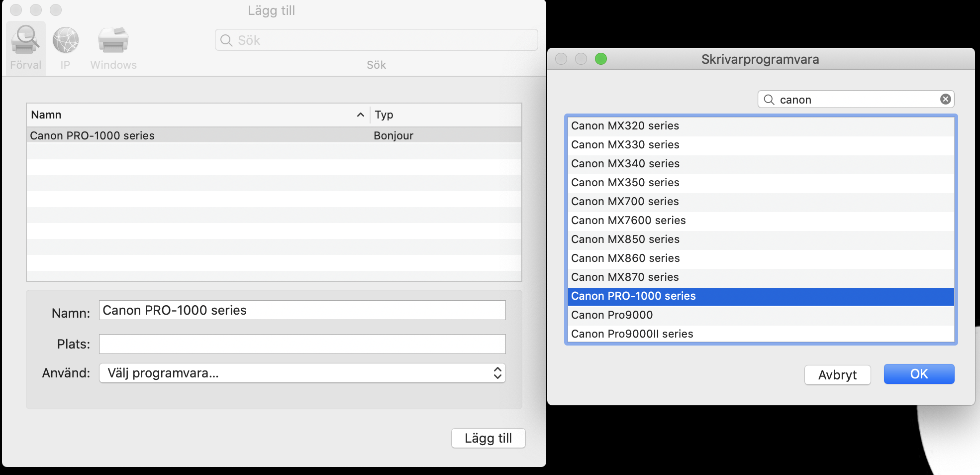Click Avbryt to cancel driver selection

pos(837,375)
